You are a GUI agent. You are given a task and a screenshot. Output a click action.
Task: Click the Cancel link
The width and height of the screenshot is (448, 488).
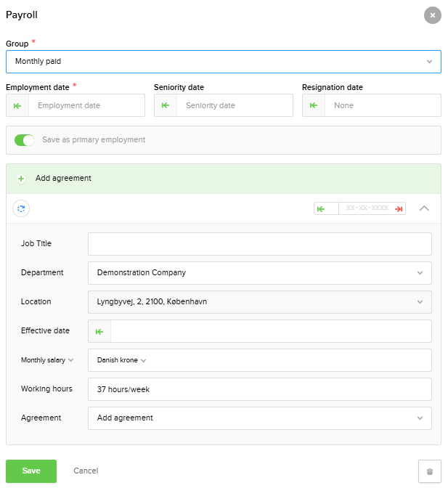pos(86,471)
